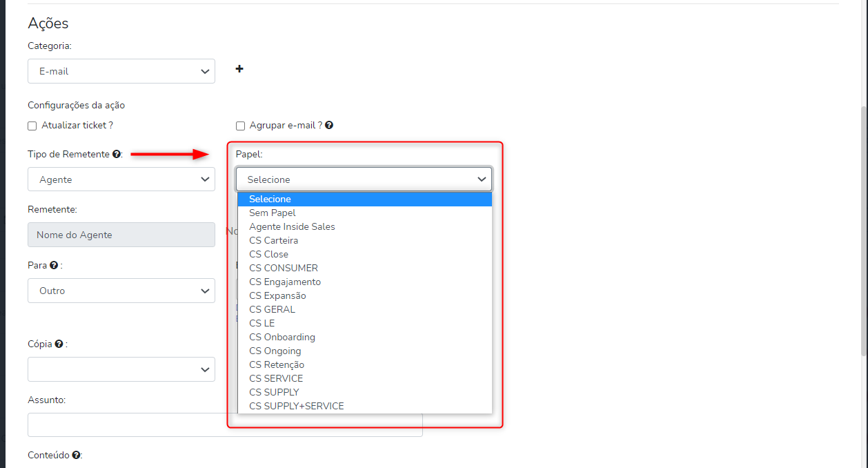
Task: Click help icon beside Tipo de Remetente
Action: 117,155
